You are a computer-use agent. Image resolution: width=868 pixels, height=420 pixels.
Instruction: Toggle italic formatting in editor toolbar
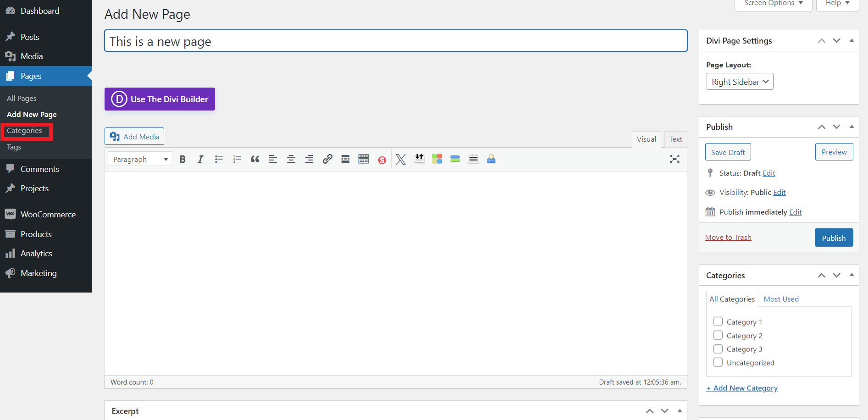coord(200,159)
